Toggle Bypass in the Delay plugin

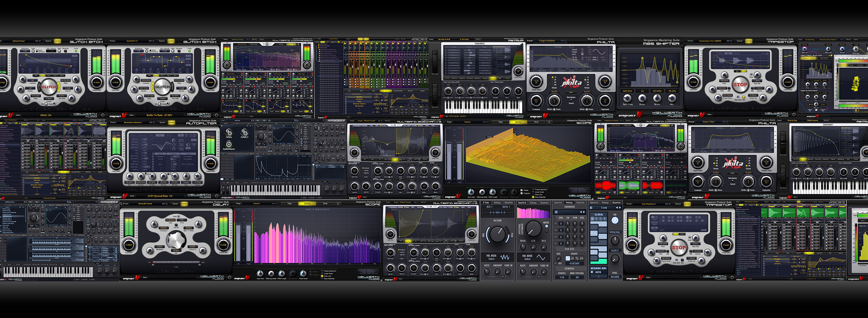click(x=175, y=204)
